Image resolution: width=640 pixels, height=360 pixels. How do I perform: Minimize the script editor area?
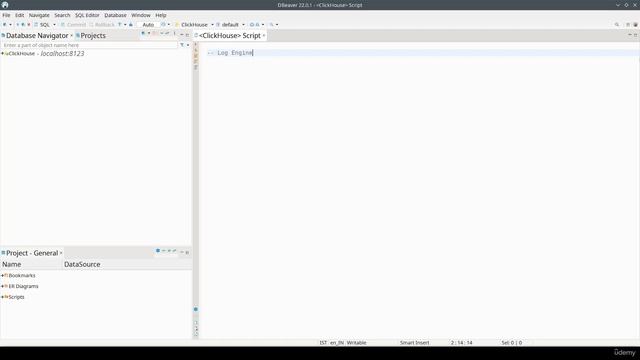point(630,35)
